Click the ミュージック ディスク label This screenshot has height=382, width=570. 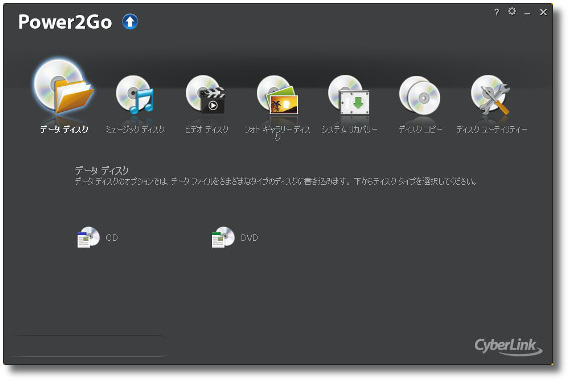coord(135,129)
